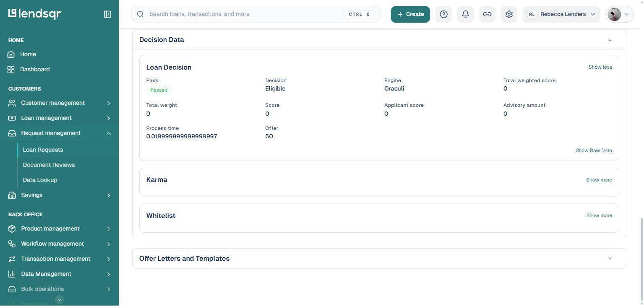This screenshot has height=306, width=644.
Task: Click Show more on Whitelist card
Action: tap(599, 215)
